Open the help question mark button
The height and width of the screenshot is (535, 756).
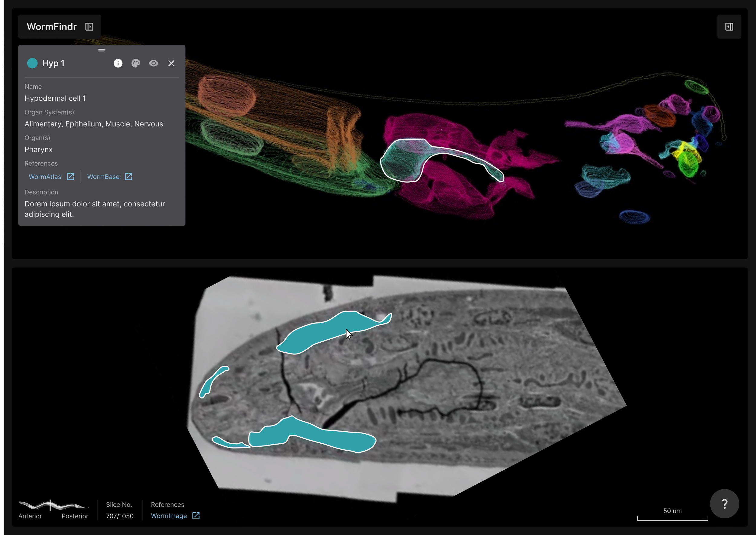724,504
